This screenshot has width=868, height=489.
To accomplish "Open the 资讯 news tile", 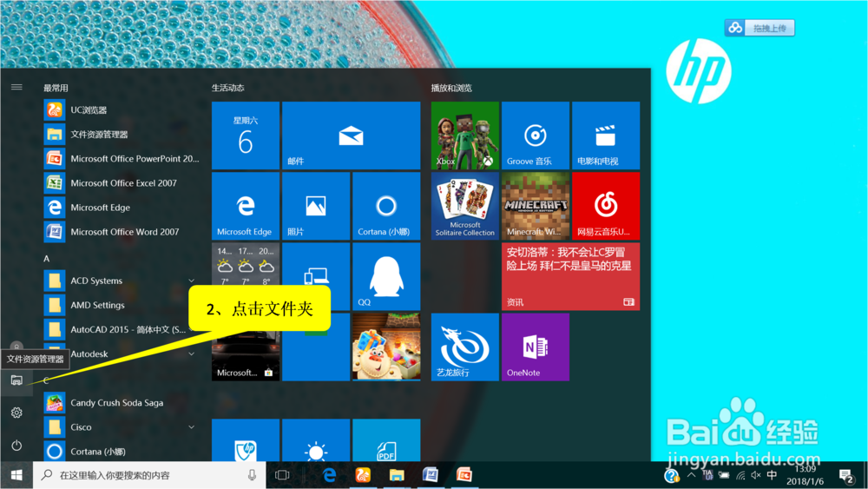I will (x=571, y=276).
